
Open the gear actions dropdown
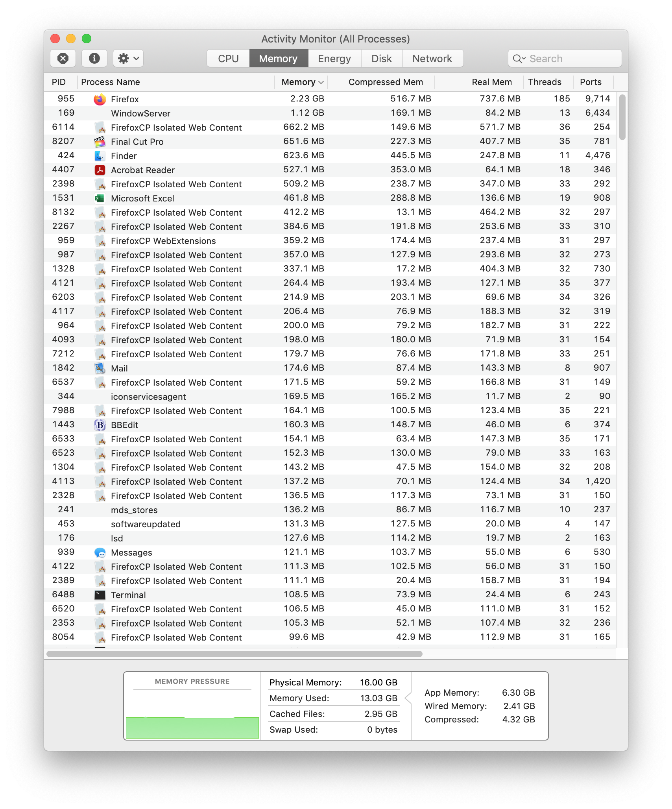pos(128,58)
